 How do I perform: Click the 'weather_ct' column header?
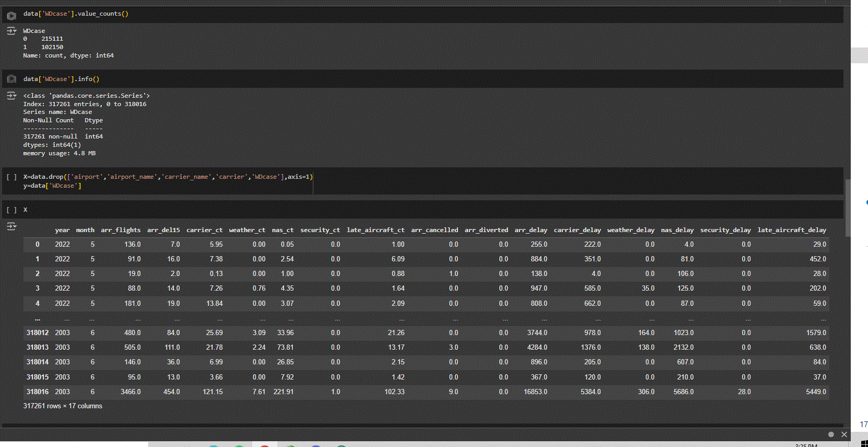[247, 230]
